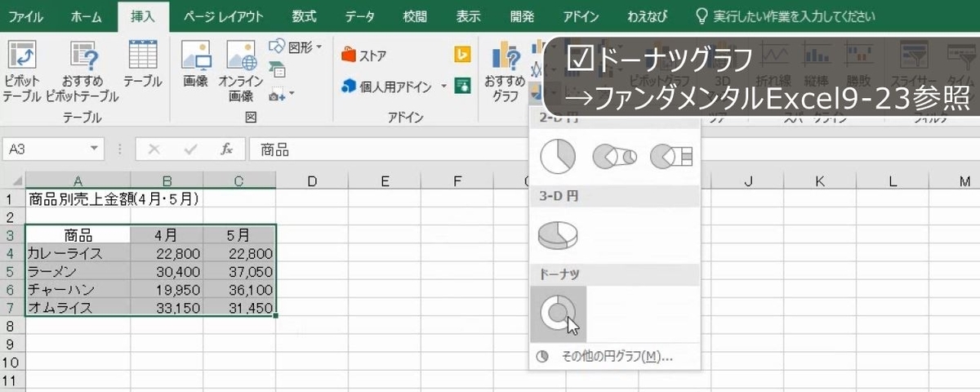Select the 2-D Pie chart type

[x=558, y=155]
